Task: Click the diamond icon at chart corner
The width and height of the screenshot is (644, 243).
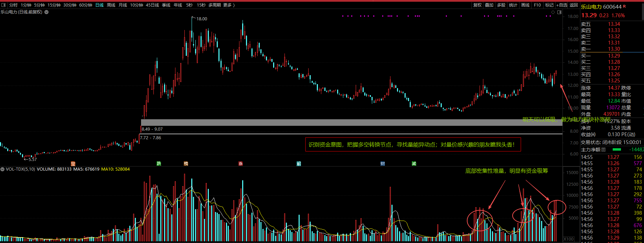Action: (x=553, y=12)
